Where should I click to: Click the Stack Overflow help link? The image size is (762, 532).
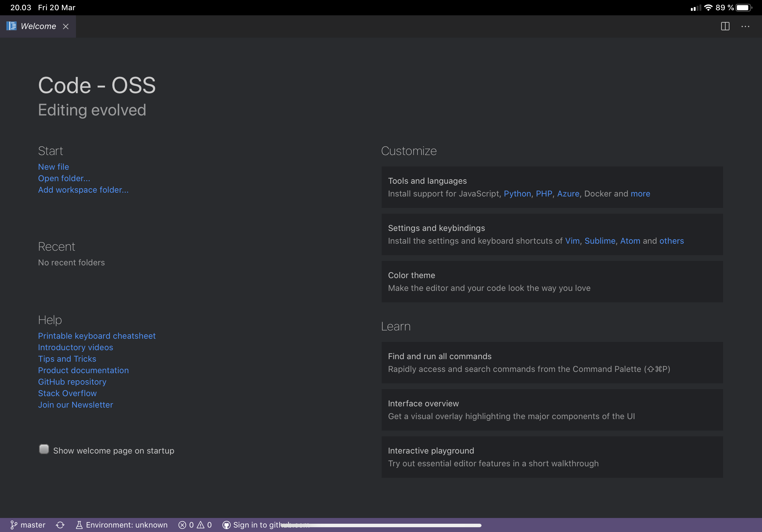(x=67, y=393)
